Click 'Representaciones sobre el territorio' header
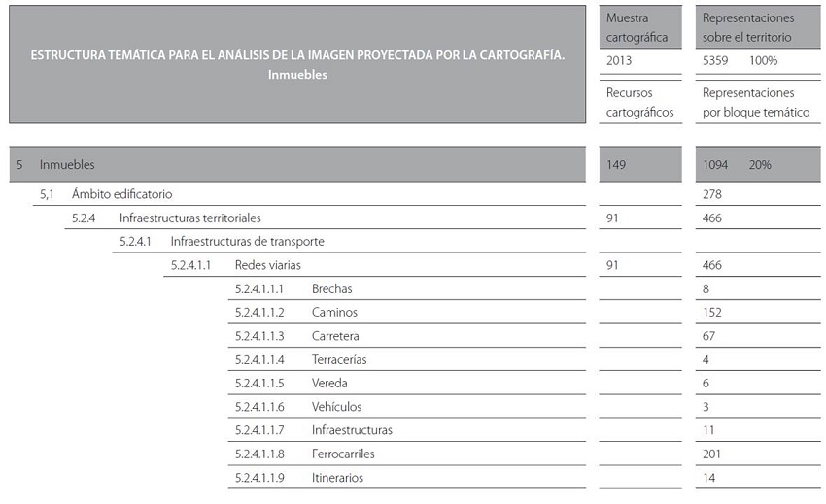 748,27
